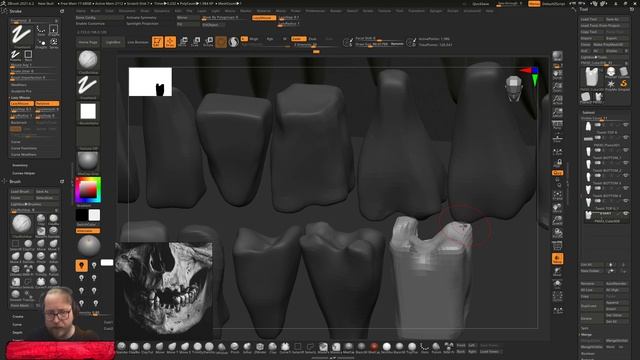Pick the Pinch brush in Brush palette

(41, 257)
